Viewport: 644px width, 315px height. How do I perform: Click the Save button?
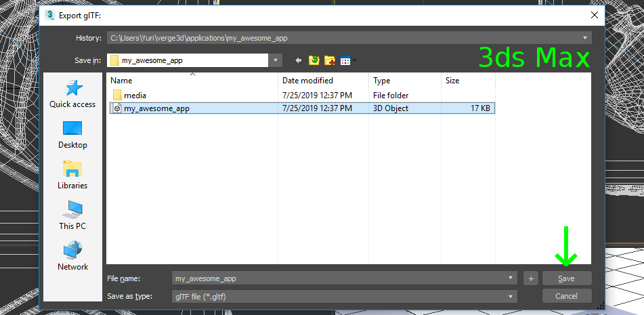(566, 278)
